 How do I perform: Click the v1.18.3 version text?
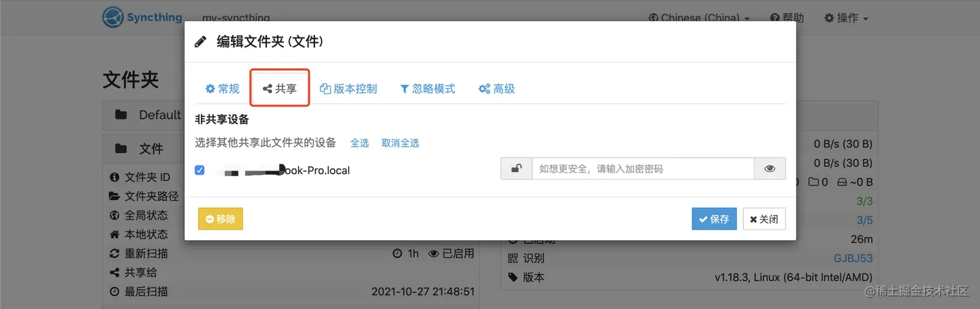click(x=793, y=277)
